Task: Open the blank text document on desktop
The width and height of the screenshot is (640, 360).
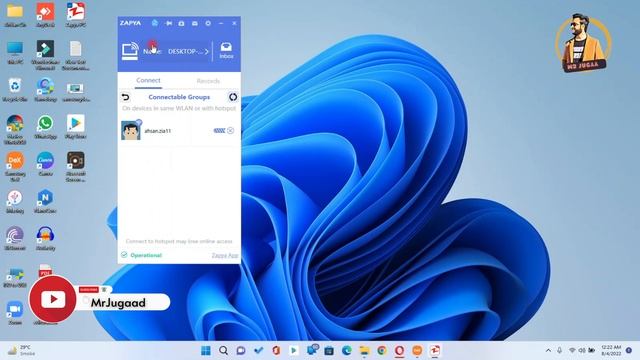Action: point(76,55)
